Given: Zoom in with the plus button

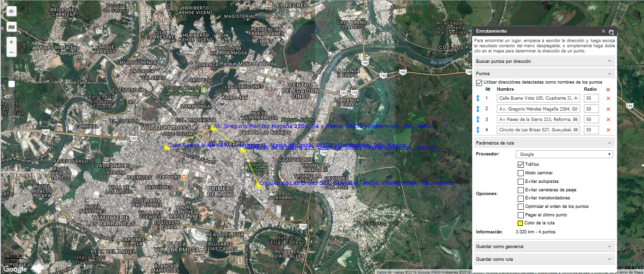Looking at the screenshot, I should [x=11, y=42].
